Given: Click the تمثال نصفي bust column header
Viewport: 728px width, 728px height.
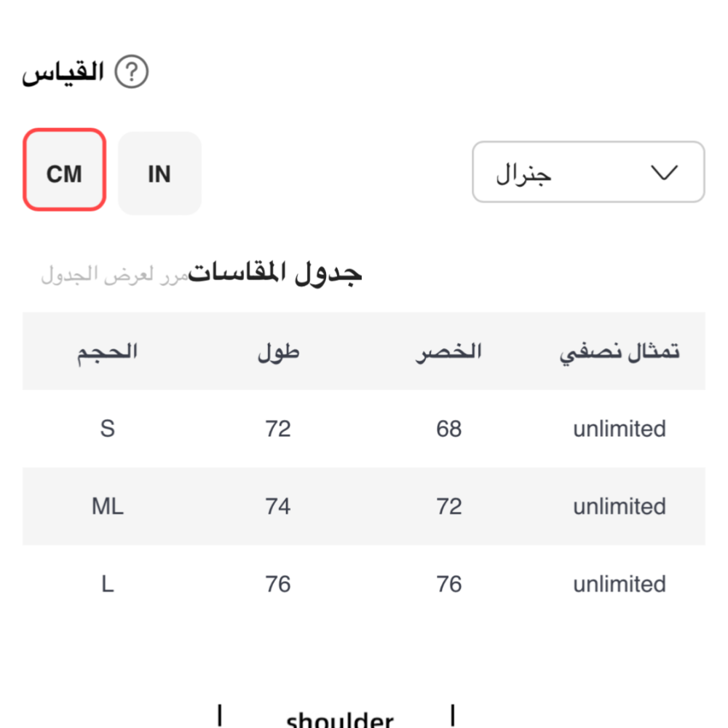Looking at the screenshot, I should [x=620, y=352].
